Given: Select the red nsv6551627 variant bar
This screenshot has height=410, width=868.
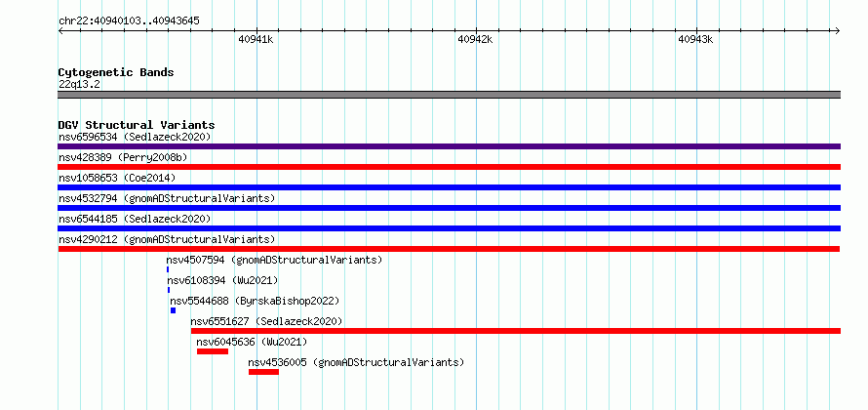Looking at the screenshot, I should pyautogui.click(x=516, y=331).
